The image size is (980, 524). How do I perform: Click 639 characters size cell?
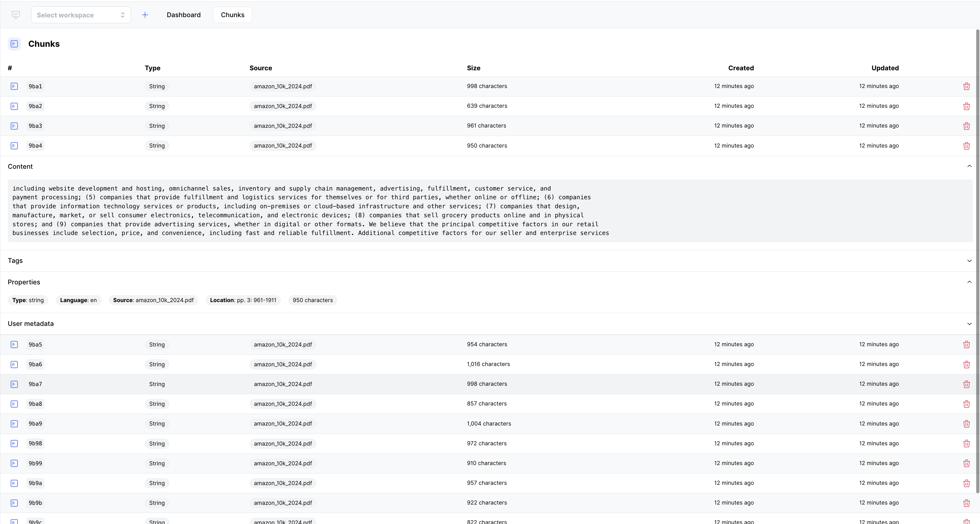tap(487, 106)
